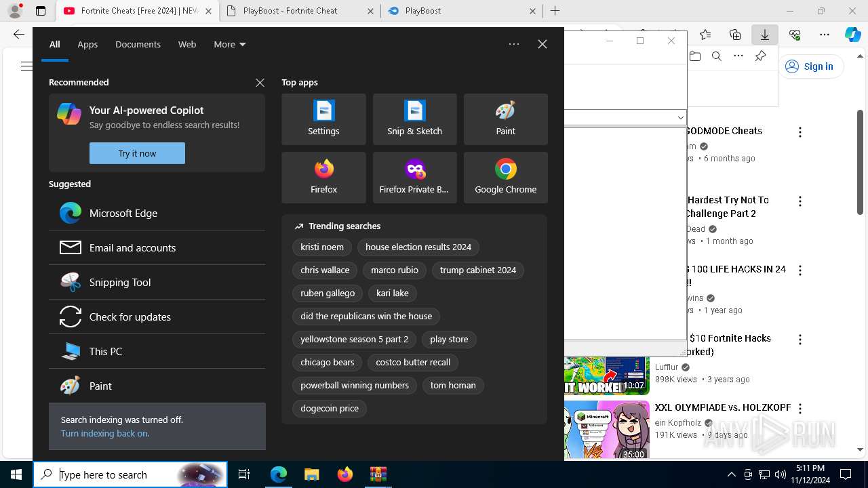Click the Windows Start button
The height and width of the screenshot is (488, 868).
click(16, 474)
